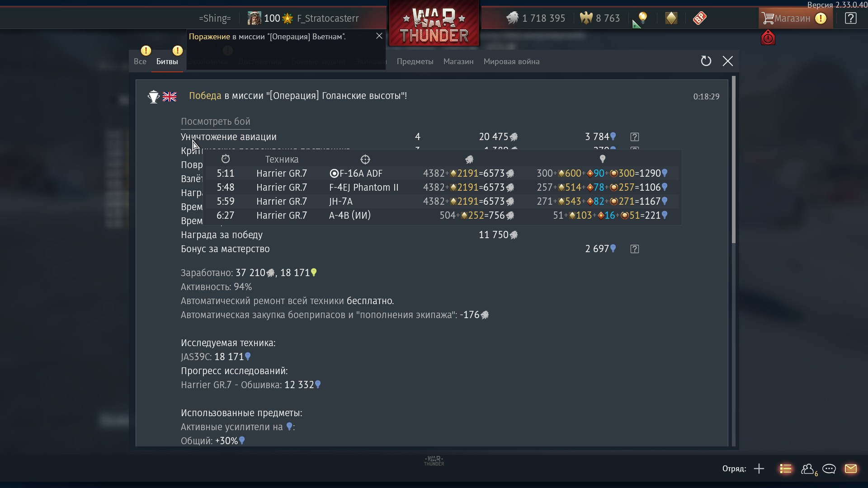Add squad member with plus icon
The width and height of the screenshot is (868, 488).
(759, 469)
